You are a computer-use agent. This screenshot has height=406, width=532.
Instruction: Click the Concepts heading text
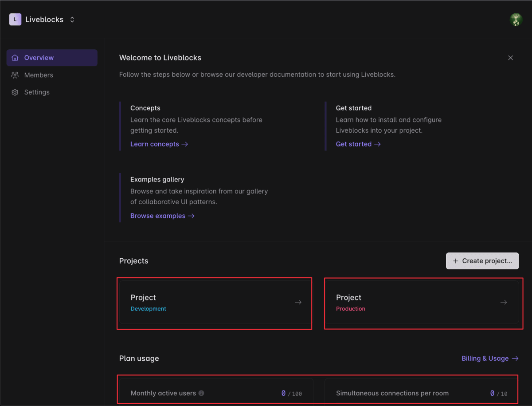145,108
